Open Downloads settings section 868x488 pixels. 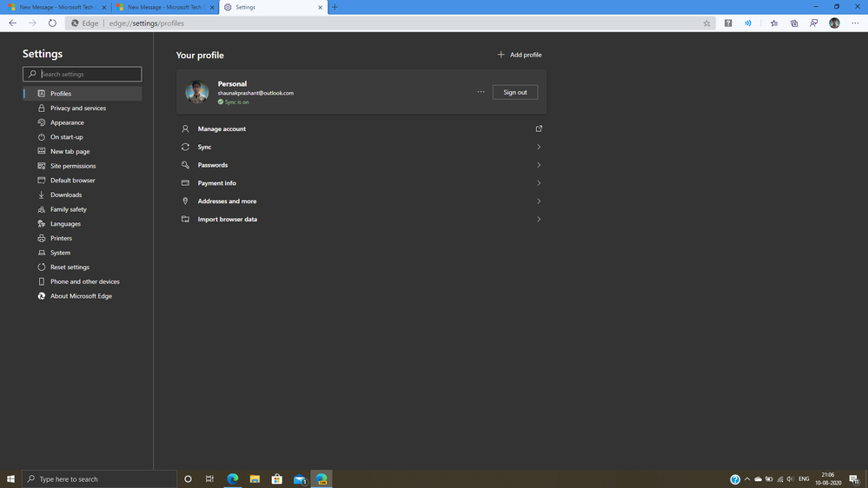click(x=83, y=195)
